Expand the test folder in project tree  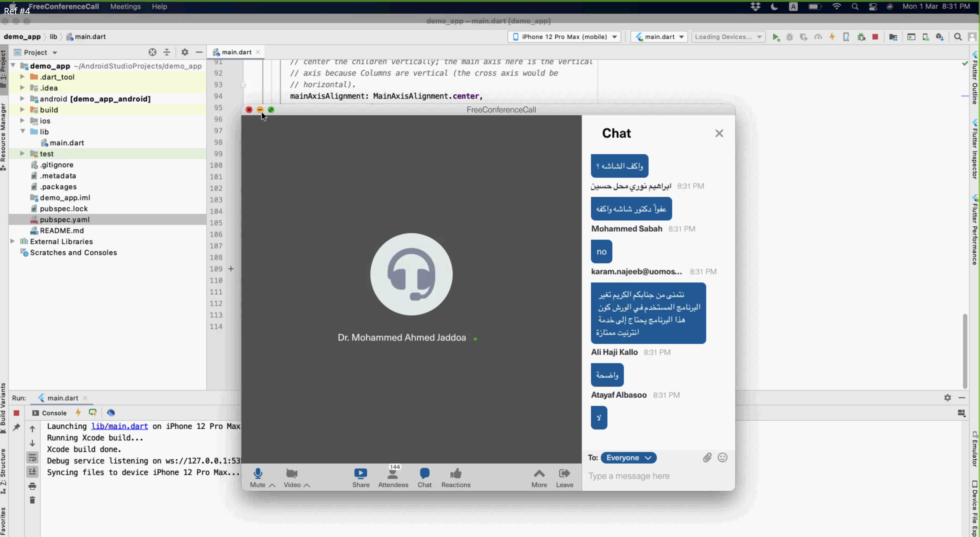pyautogui.click(x=22, y=154)
